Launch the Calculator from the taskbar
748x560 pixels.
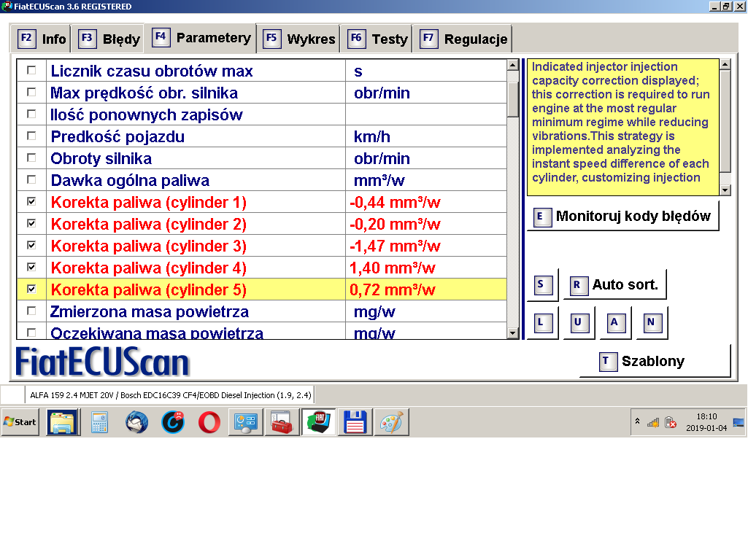(x=100, y=422)
